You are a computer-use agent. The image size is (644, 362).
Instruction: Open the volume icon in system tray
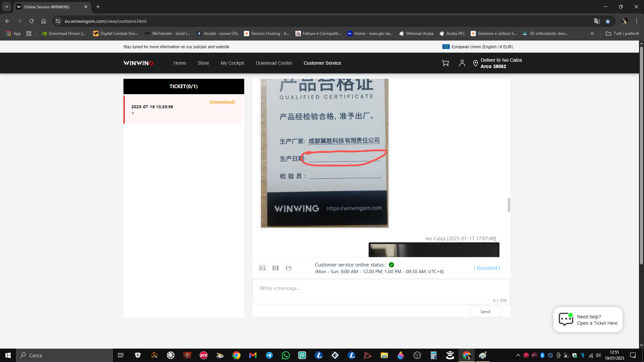tap(599, 355)
